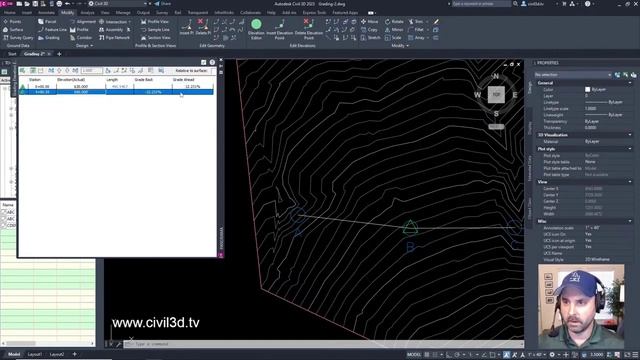
Task: Select the Sample Line tool
Action: (155, 30)
